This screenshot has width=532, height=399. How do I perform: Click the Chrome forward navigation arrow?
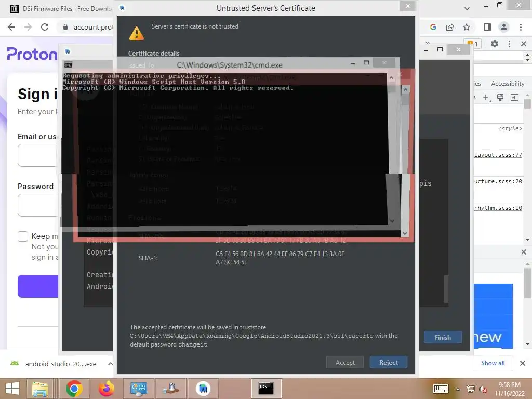[x=28, y=27]
